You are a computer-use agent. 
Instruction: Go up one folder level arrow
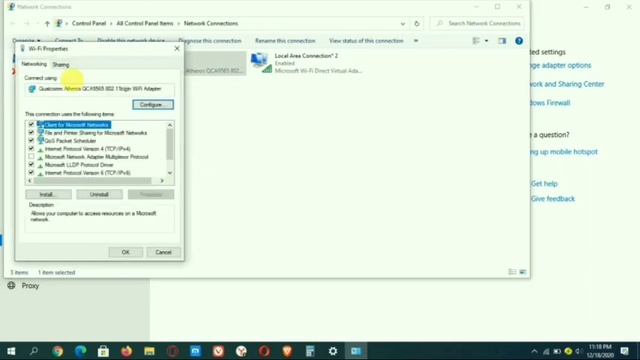(x=47, y=24)
